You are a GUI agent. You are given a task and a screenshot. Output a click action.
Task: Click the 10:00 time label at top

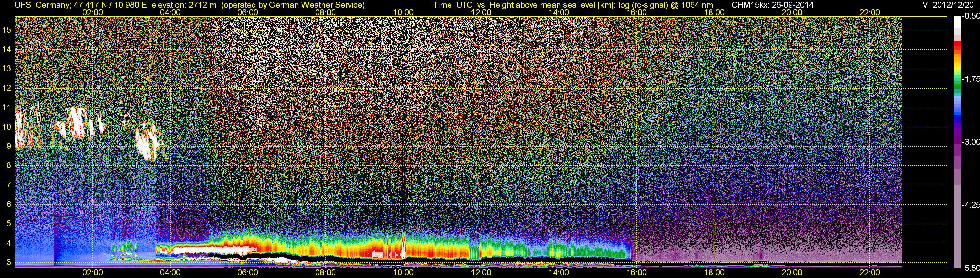(403, 12)
